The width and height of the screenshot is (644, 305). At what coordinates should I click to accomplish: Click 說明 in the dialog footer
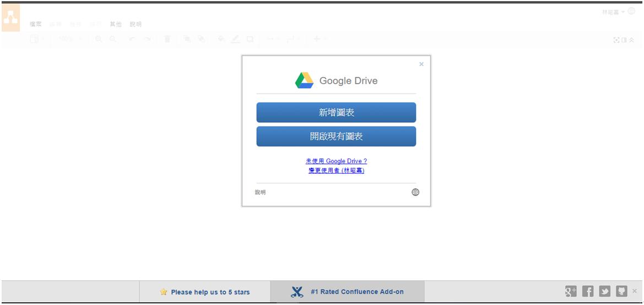click(x=261, y=192)
